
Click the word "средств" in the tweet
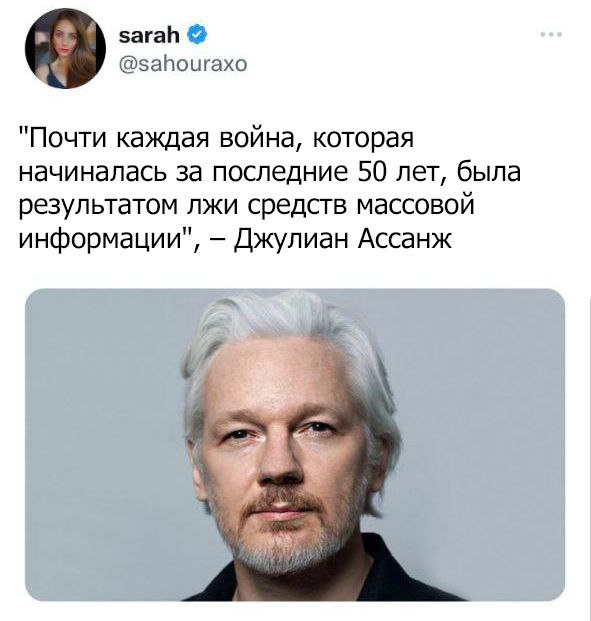tap(295, 206)
